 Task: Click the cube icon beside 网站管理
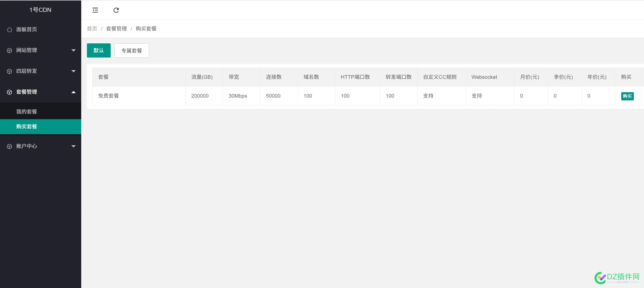point(9,50)
